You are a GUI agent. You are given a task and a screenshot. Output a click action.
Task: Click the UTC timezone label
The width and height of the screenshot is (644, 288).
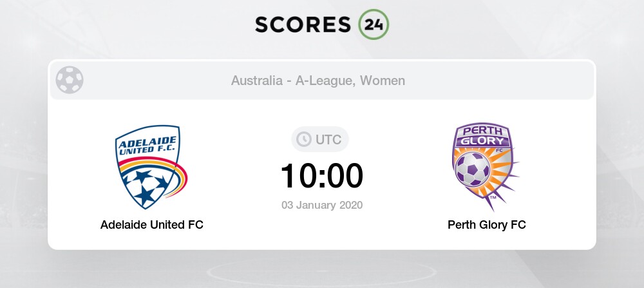click(328, 140)
